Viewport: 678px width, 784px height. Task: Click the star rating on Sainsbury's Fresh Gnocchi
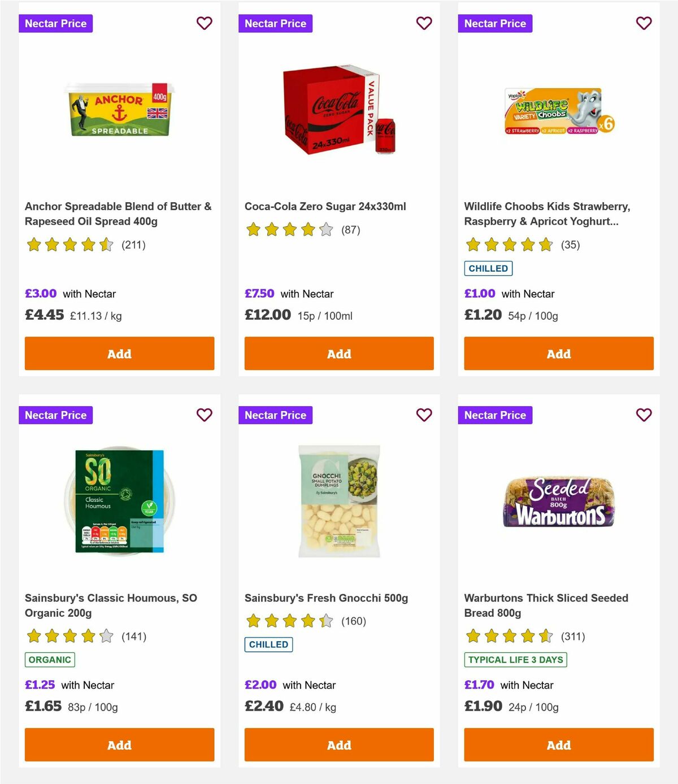[x=288, y=621]
